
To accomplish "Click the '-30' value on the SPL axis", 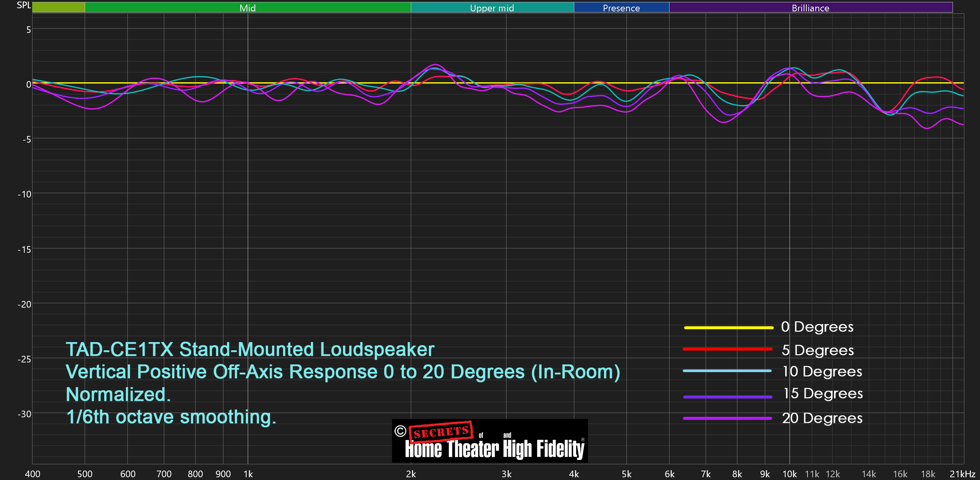I will 24,414.
